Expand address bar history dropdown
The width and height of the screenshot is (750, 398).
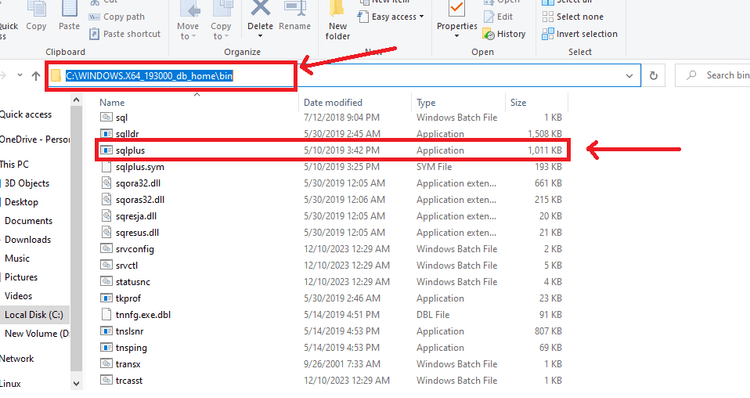pos(629,76)
